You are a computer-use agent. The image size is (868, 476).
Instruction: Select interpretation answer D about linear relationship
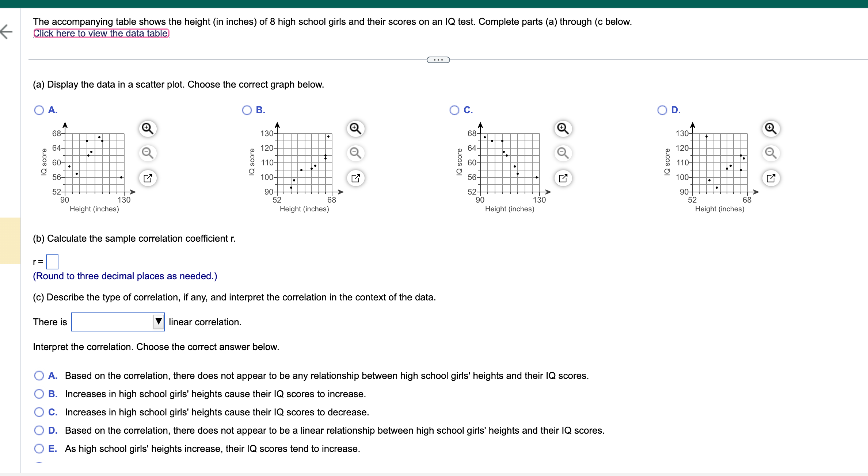(x=39, y=430)
